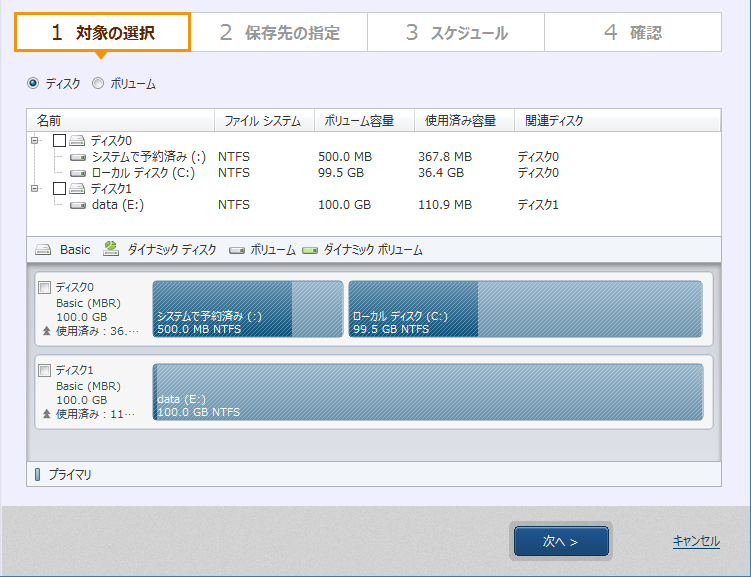751x577 pixels.
Task: Switch to the スケジュール step tab
Action: (456, 33)
